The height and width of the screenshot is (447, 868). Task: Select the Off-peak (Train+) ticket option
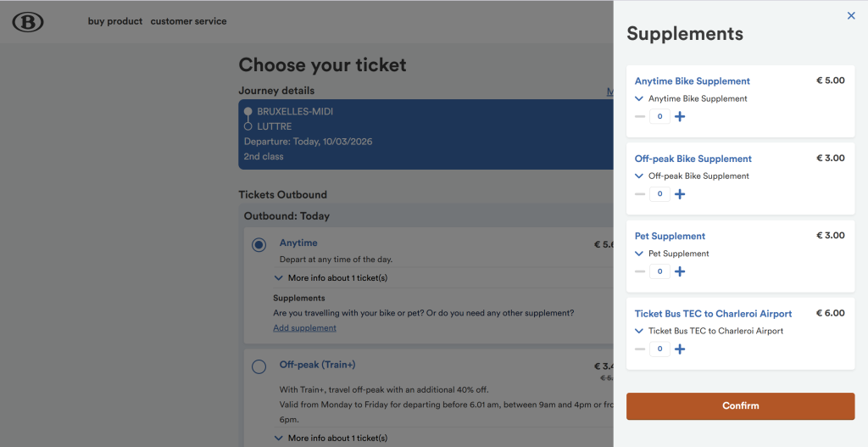tap(259, 366)
